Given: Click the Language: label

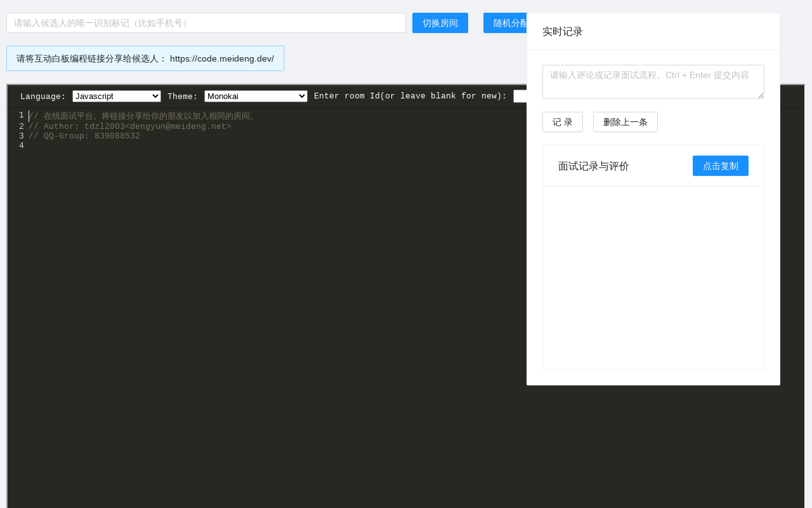Looking at the screenshot, I should click(43, 97).
